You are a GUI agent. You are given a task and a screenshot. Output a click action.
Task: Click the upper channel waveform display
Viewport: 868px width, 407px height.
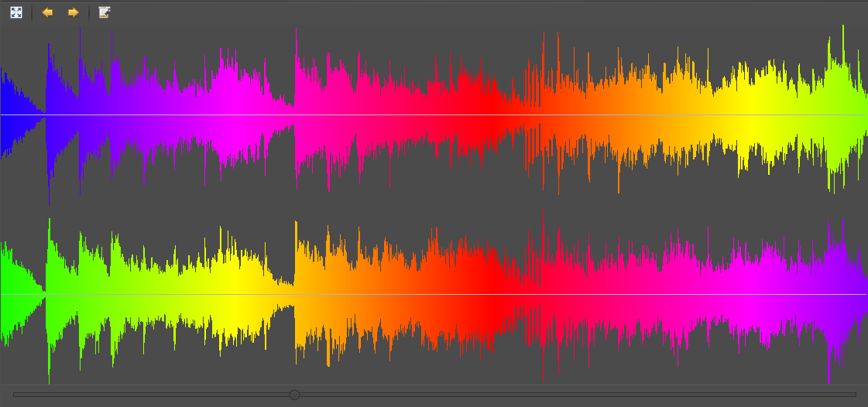click(x=434, y=115)
